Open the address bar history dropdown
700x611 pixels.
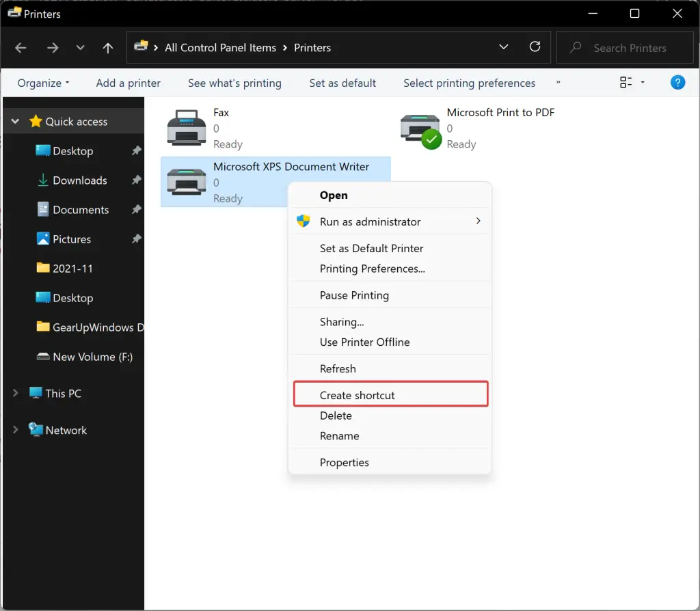(504, 48)
